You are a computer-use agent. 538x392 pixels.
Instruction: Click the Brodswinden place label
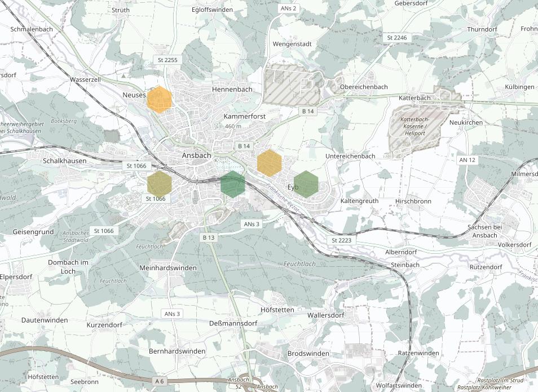308,353
